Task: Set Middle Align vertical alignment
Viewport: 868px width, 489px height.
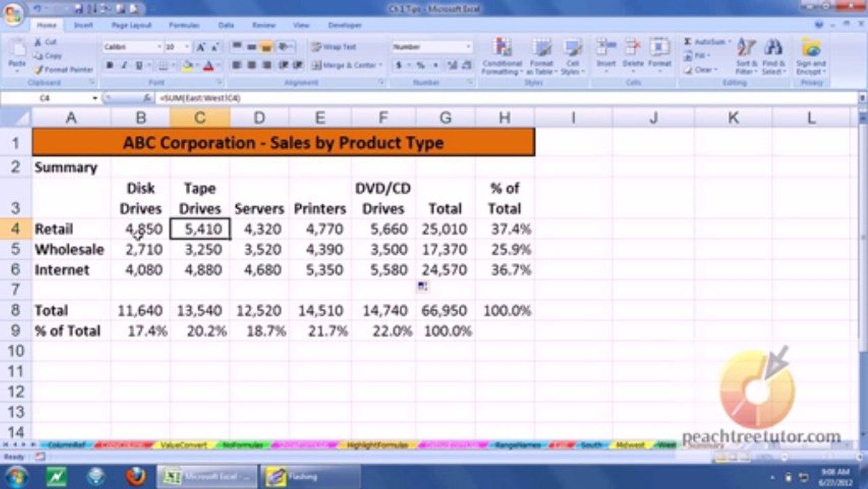Action: point(252,47)
